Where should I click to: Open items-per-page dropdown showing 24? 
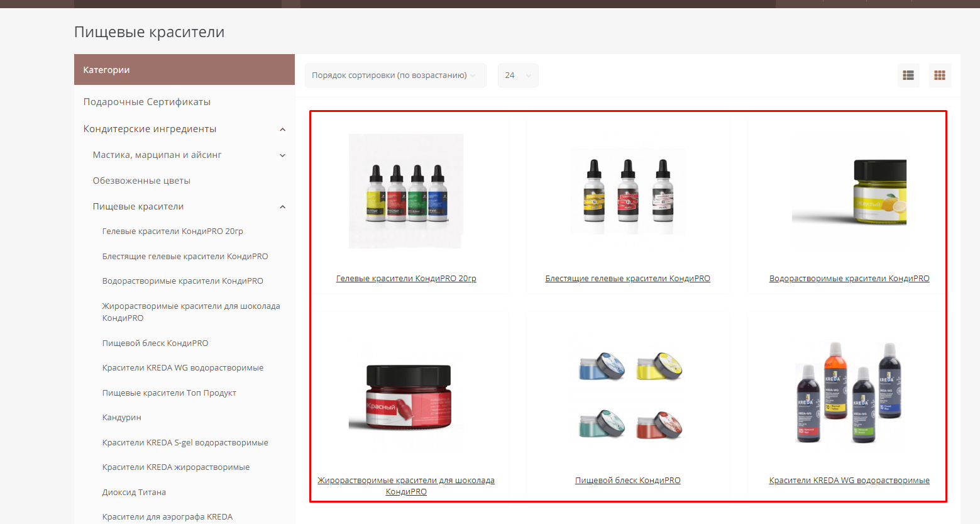pos(517,75)
